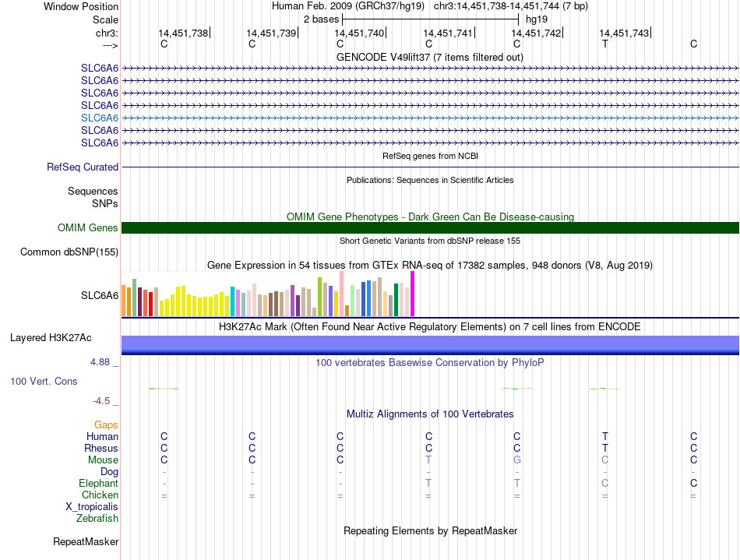740x560 pixels.
Task: Click the Layered H3K27Ac blue signal band
Action: pyautogui.click(x=430, y=345)
